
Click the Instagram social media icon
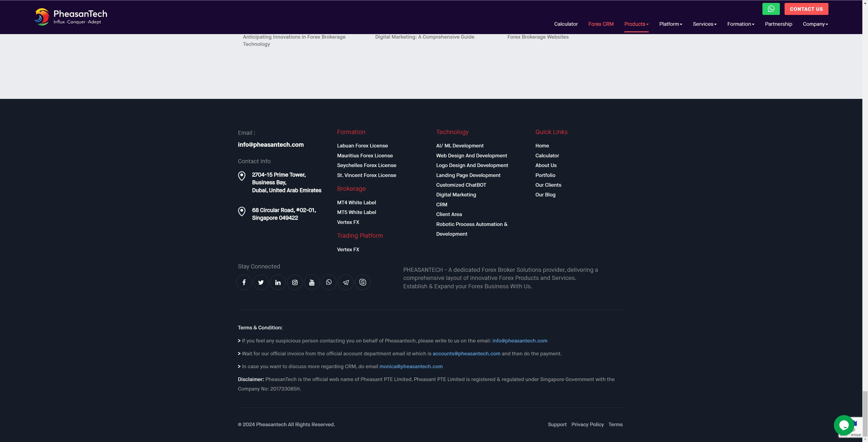coord(295,282)
